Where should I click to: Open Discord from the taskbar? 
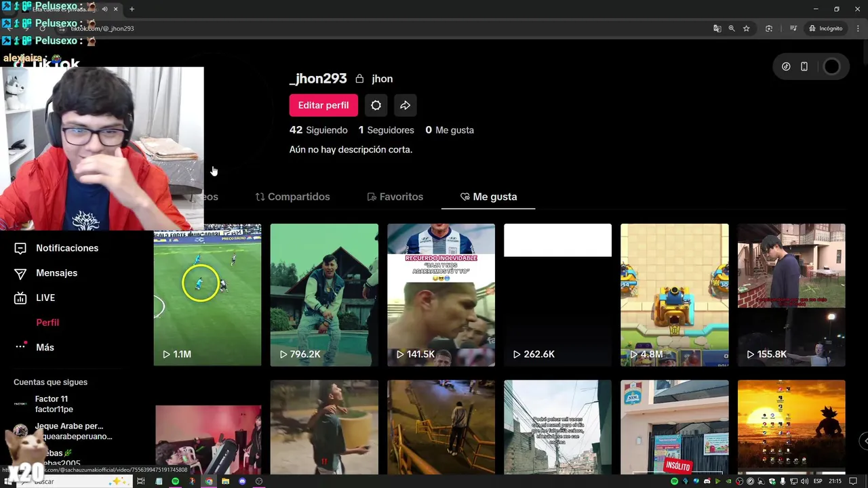click(242, 481)
